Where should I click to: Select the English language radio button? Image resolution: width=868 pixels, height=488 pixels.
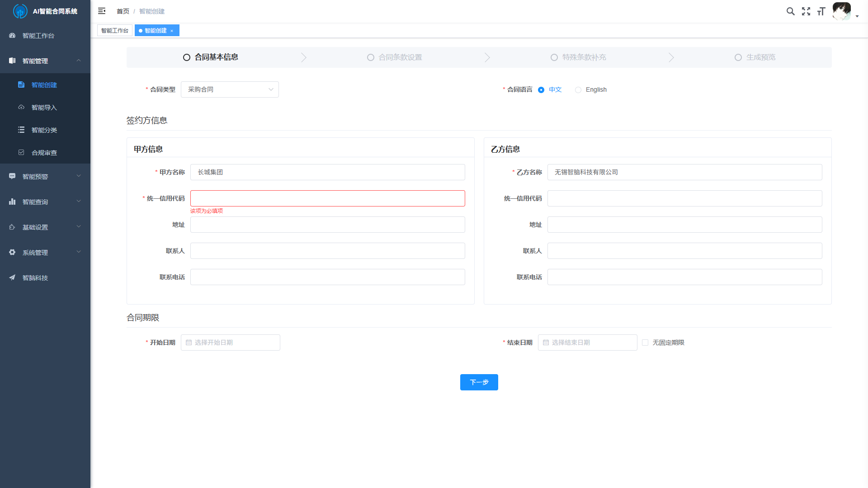point(578,90)
